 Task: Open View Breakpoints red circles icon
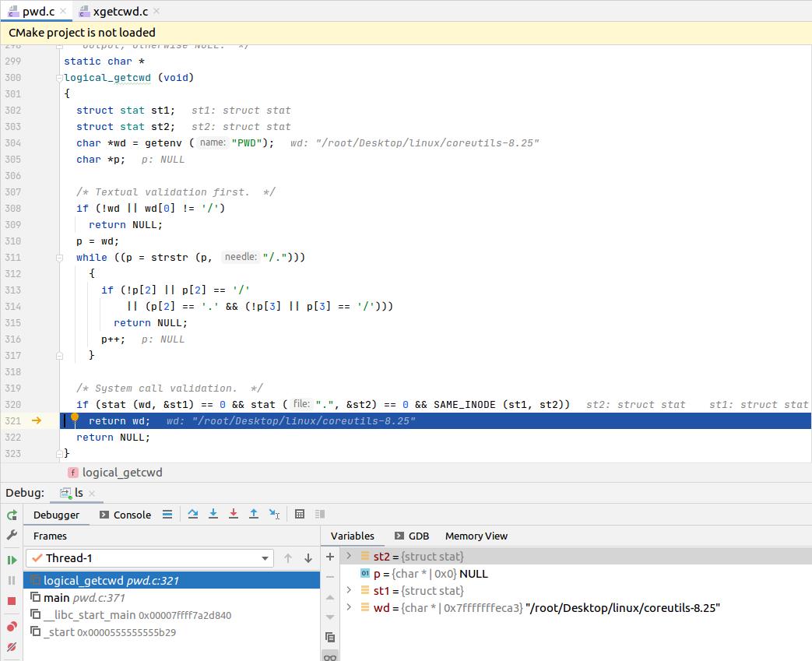click(x=12, y=626)
